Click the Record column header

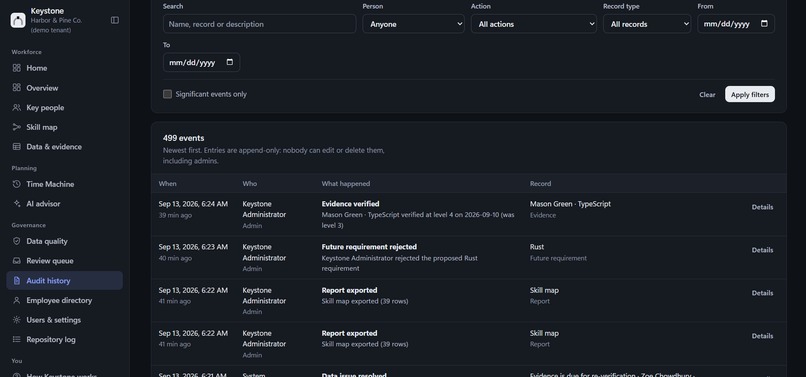540,184
